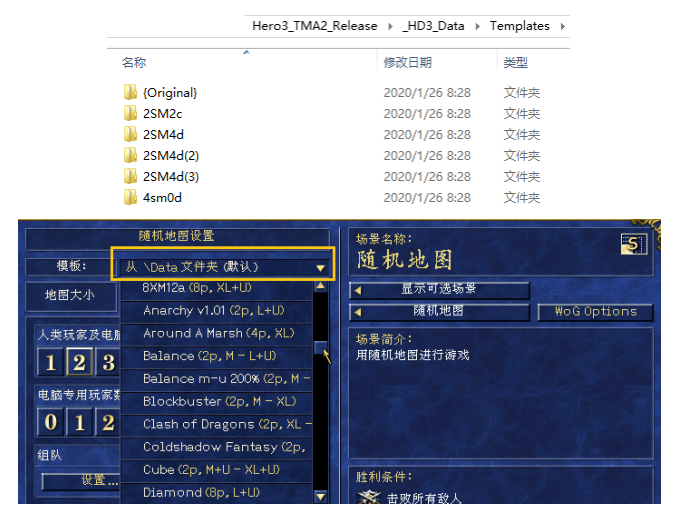Click Templates in the address bar
Viewport: 695px width, 511px height.
click(519, 26)
